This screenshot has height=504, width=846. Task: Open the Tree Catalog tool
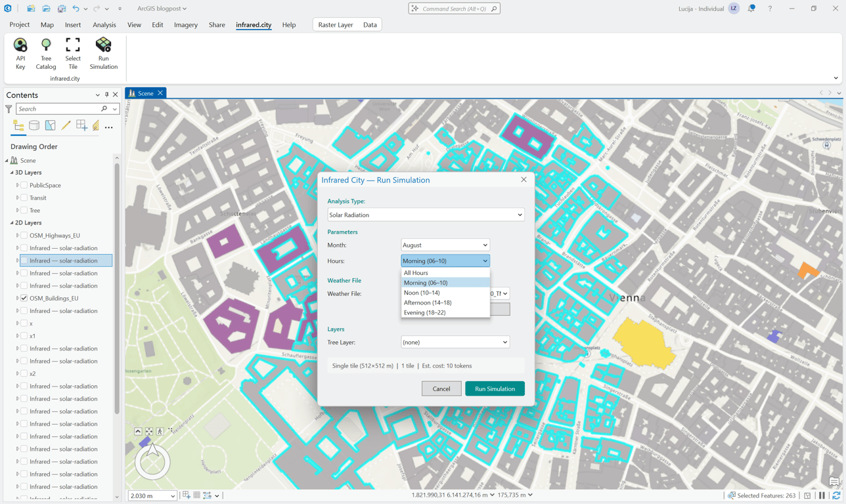pos(46,53)
